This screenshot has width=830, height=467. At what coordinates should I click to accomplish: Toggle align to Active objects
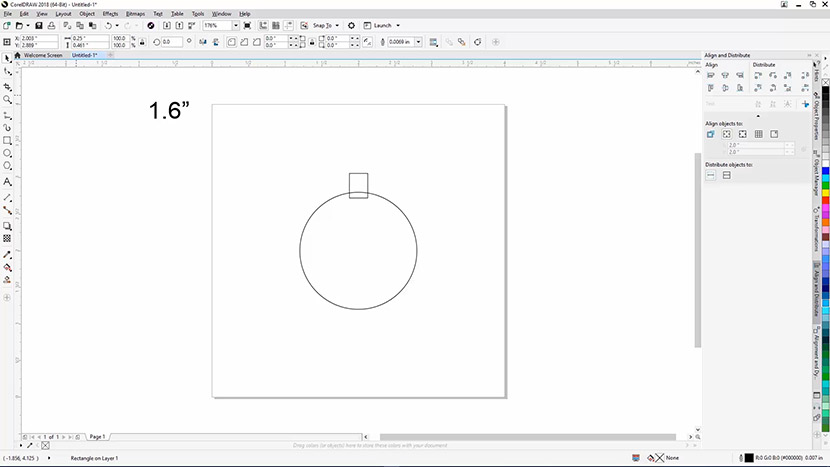(711, 133)
